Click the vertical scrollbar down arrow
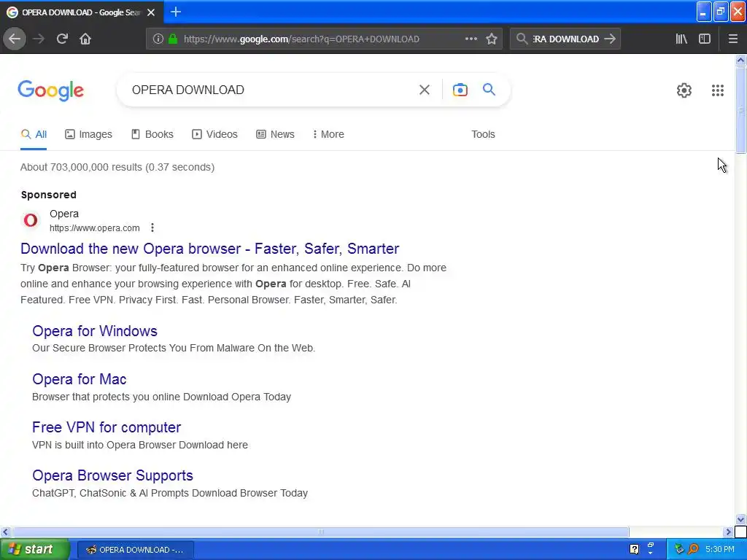Screen dimensions: 747x560 coord(740,519)
